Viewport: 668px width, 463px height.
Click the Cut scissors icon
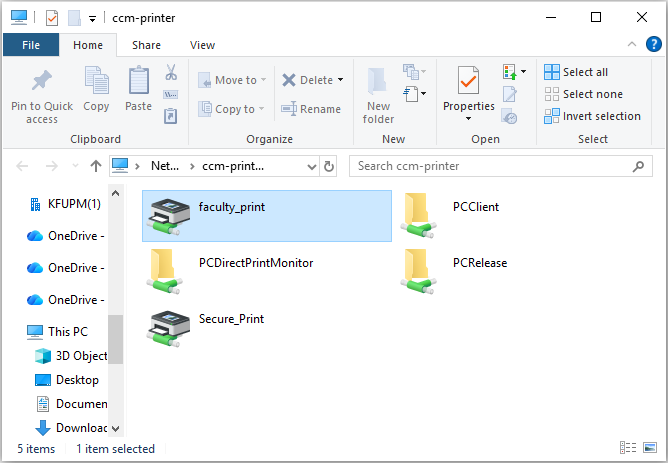tap(171, 73)
